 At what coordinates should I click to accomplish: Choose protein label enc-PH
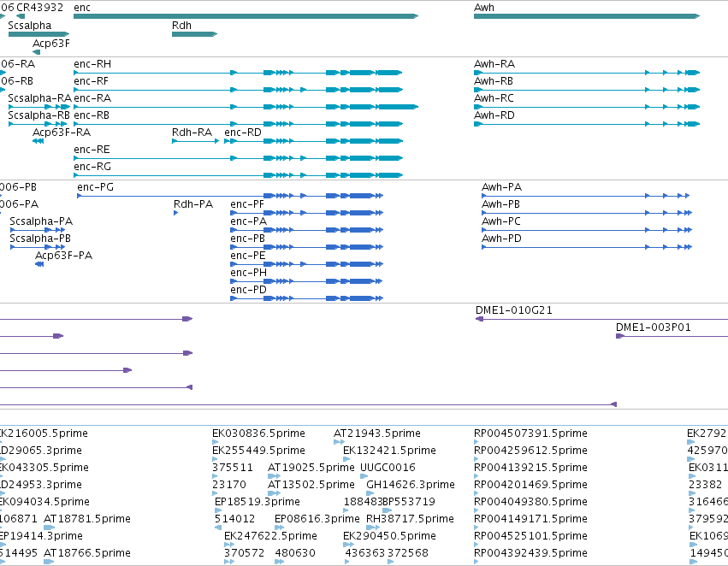pos(248,274)
